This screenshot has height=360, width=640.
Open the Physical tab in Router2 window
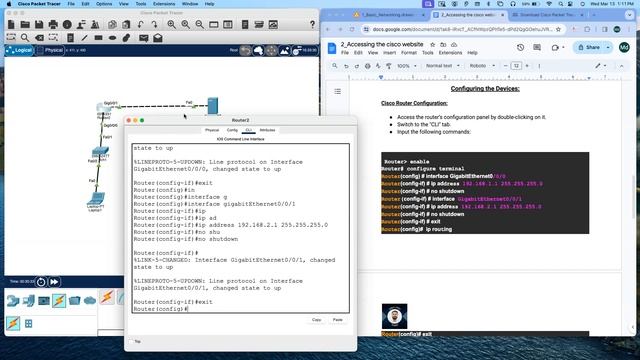tap(212, 130)
